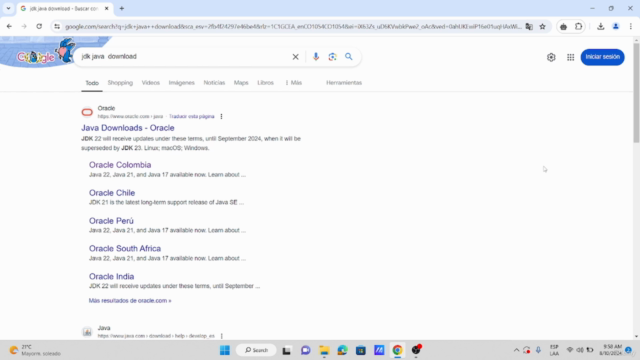The width and height of the screenshot is (640, 360).
Task: Open the Oracle Perú link
Action: click(111, 221)
